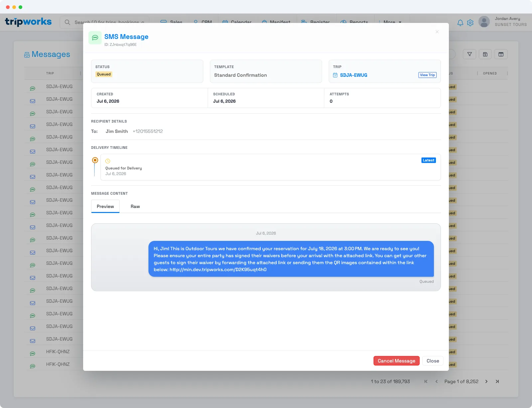Screen dimensions: 532x408
Task: Click the Queued status badge in dialog
Action: (x=104, y=74)
